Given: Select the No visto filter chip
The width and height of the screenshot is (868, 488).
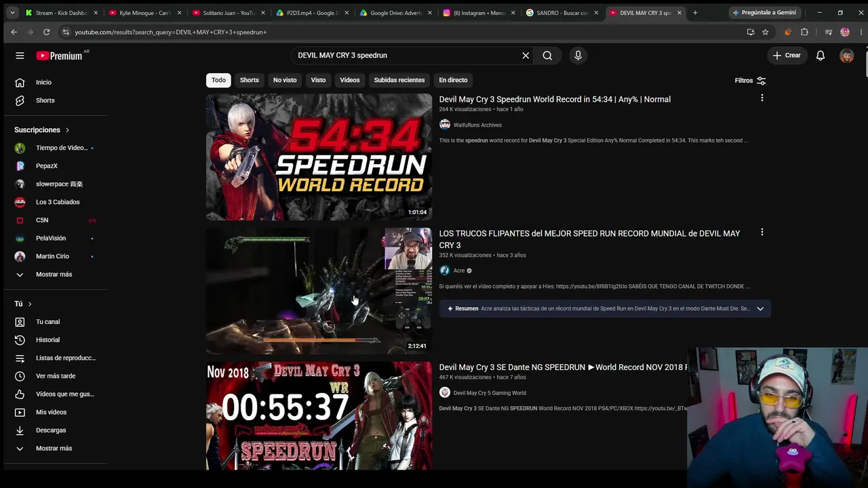Looking at the screenshot, I should (285, 80).
